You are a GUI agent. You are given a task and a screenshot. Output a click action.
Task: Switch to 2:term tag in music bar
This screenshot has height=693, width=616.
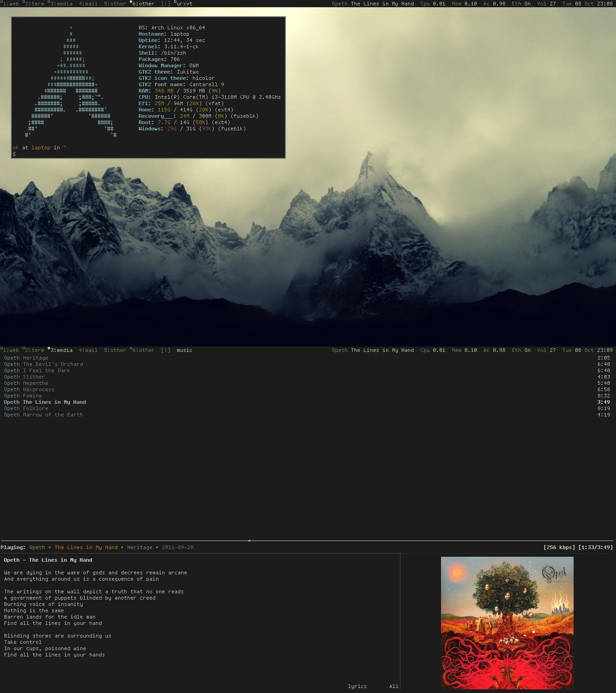click(34, 350)
